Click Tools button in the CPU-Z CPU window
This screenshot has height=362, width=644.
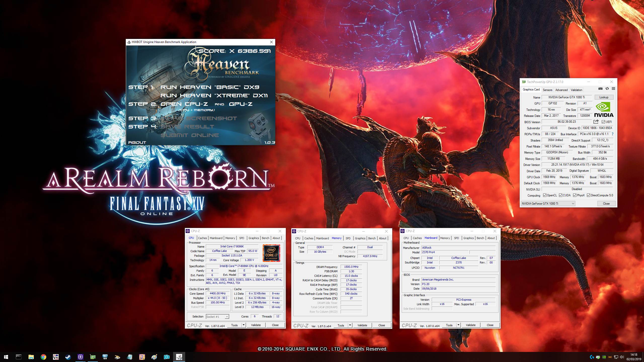[x=234, y=325]
